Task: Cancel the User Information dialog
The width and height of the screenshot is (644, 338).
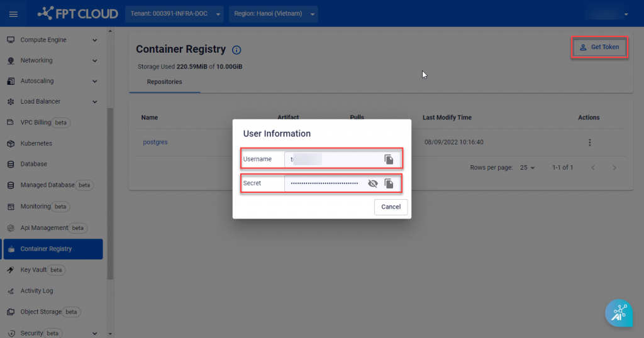Action: click(391, 207)
